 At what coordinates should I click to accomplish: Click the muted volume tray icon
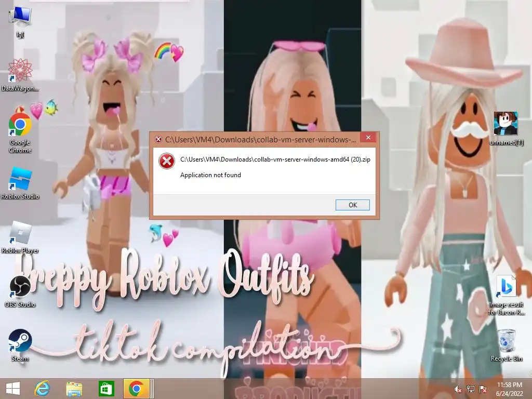tap(458, 389)
